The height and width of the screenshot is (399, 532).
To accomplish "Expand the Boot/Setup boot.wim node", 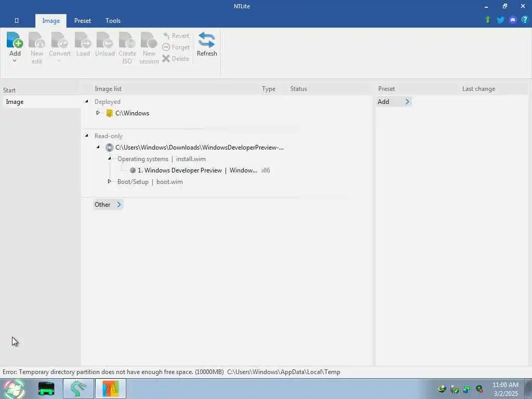I will click(x=110, y=181).
